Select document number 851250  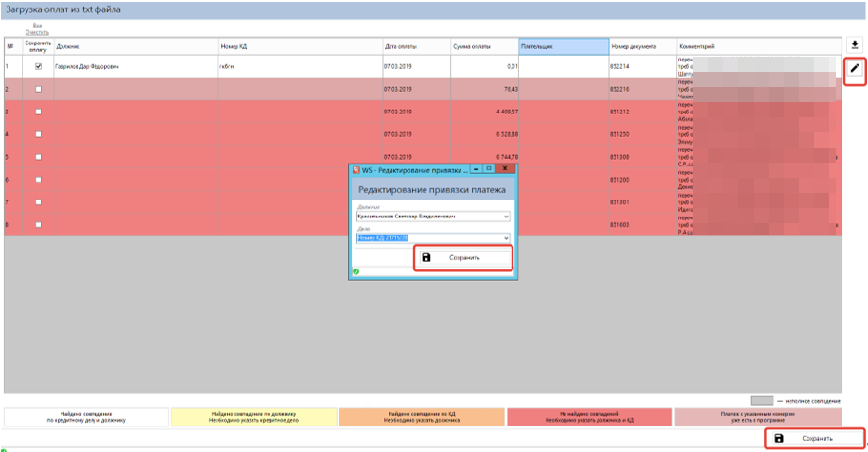(643, 134)
